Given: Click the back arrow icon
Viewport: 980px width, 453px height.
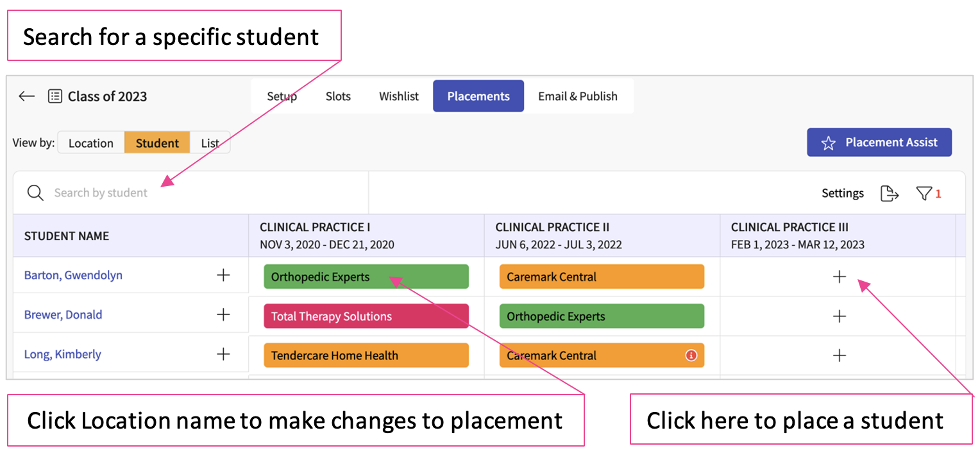Looking at the screenshot, I should coord(26,96).
